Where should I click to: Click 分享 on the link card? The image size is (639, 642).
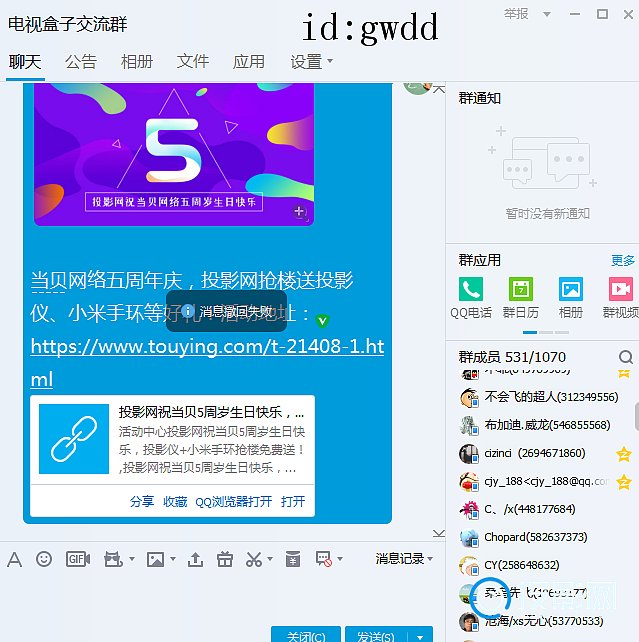[x=142, y=501]
